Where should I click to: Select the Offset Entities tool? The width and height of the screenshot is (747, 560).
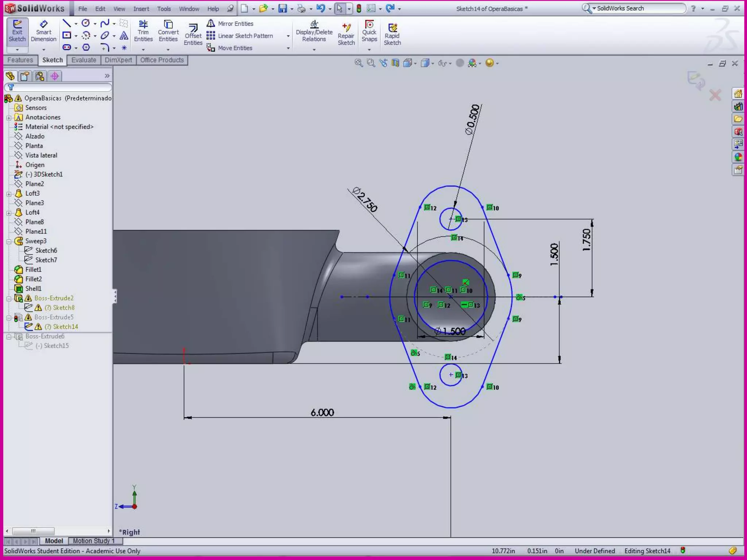click(193, 35)
